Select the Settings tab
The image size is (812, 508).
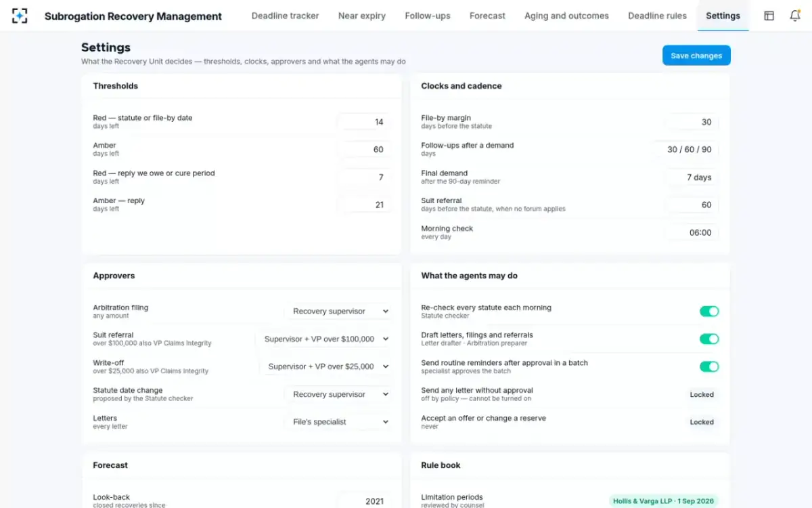723,16
